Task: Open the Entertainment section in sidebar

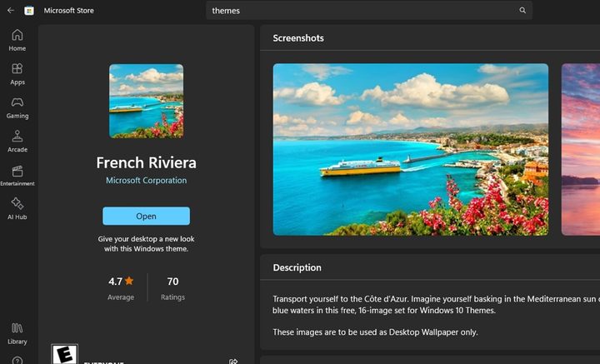Action: (x=17, y=176)
